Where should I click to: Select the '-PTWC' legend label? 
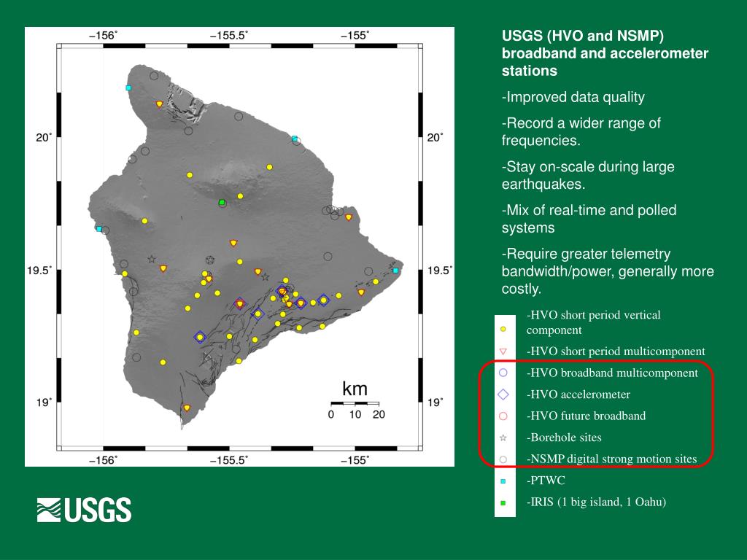pos(546,481)
